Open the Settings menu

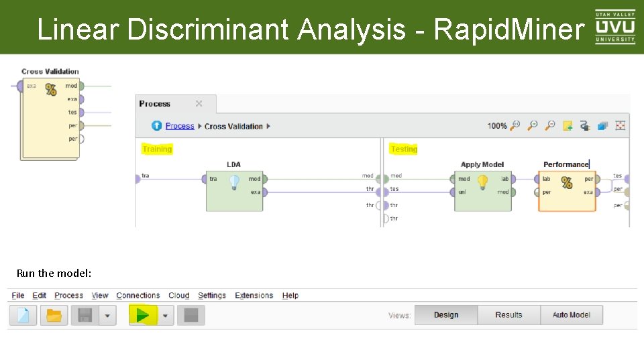[212, 295]
